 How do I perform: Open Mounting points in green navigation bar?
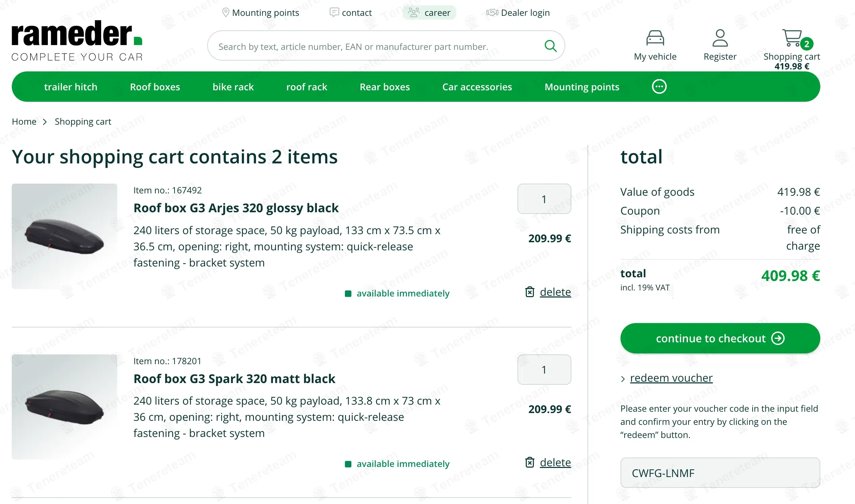coord(581,87)
